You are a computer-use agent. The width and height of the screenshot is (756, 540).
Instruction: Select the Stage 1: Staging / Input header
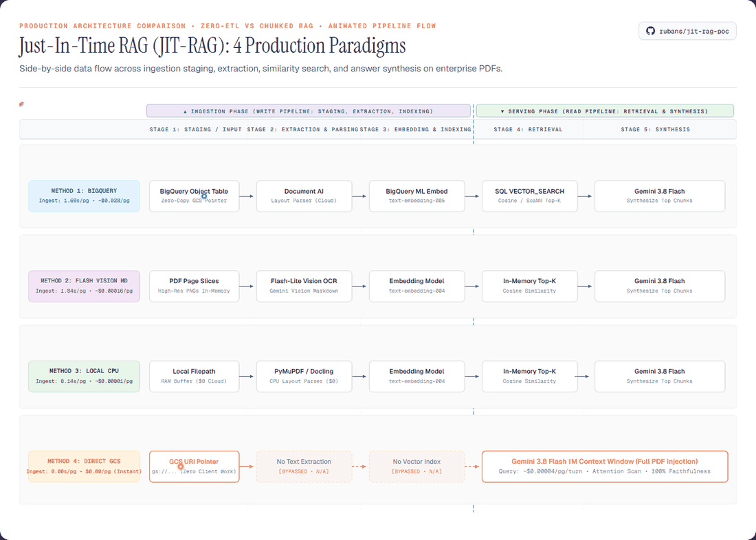click(195, 129)
